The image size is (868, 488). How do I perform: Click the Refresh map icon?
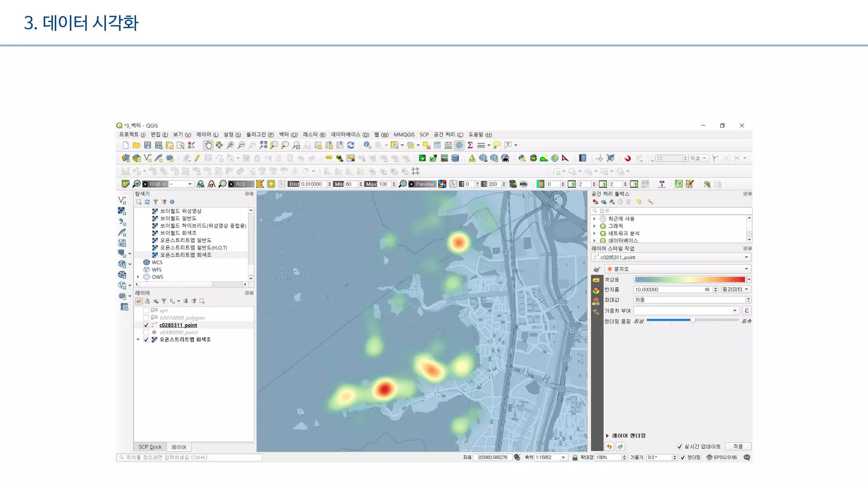351,145
